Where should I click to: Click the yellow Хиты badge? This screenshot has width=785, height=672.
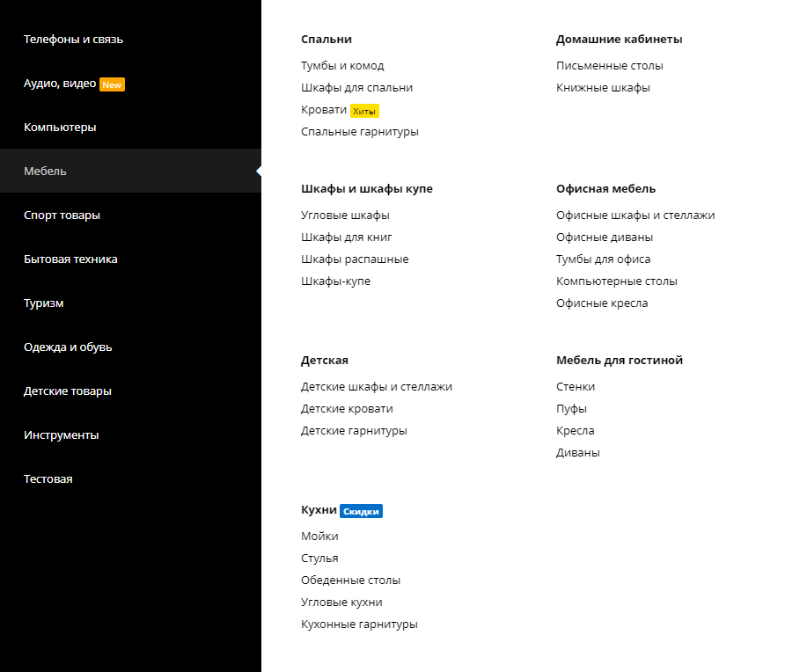click(364, 111)
